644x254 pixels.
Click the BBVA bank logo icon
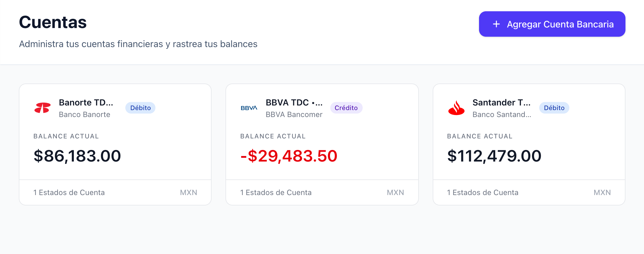click(x=249, y=108)
